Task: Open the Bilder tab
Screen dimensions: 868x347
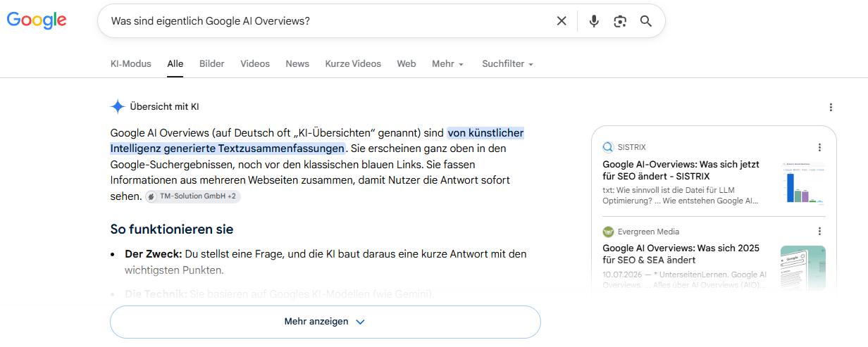Action: click(x=211, y=63)
